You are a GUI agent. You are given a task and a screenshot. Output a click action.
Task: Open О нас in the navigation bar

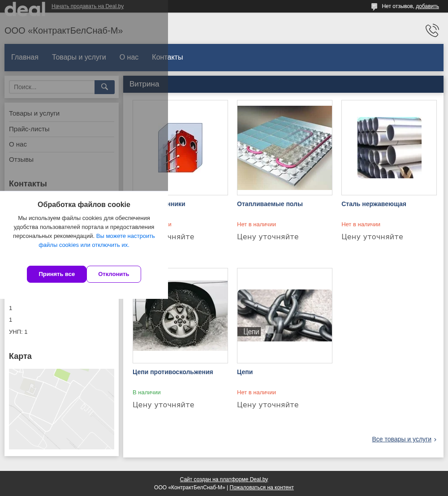click(x=129, y=57)
